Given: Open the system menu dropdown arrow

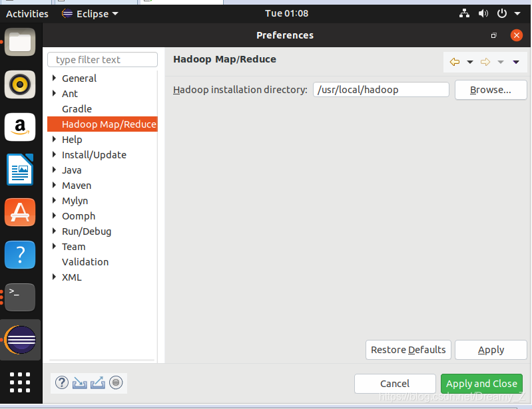Looking at the screenshot, I should click(517, 13).
